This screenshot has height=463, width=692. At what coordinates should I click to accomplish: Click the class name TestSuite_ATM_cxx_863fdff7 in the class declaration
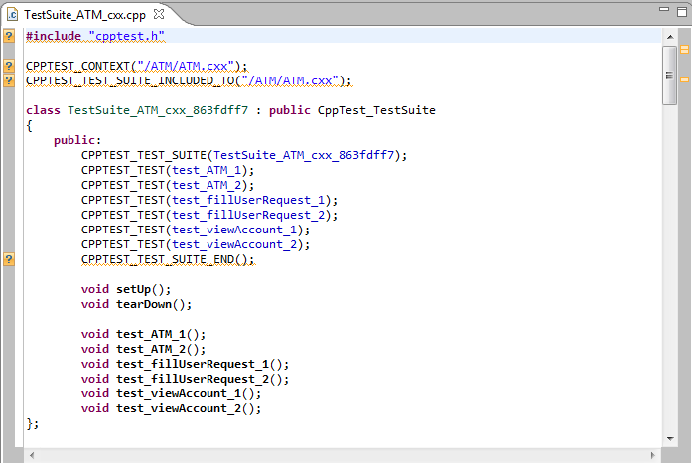click(x=158, y=110)
